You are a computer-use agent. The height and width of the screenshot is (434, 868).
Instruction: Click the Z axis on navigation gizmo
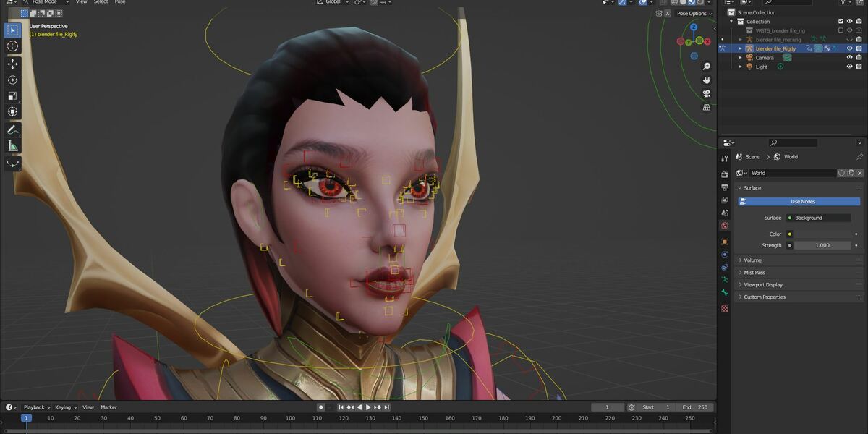(x=694, y=27)
